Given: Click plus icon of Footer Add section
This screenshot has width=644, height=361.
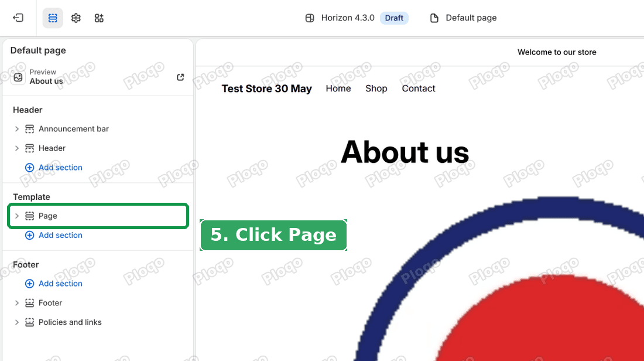Looking at the screenshot, I should point(30,284).
